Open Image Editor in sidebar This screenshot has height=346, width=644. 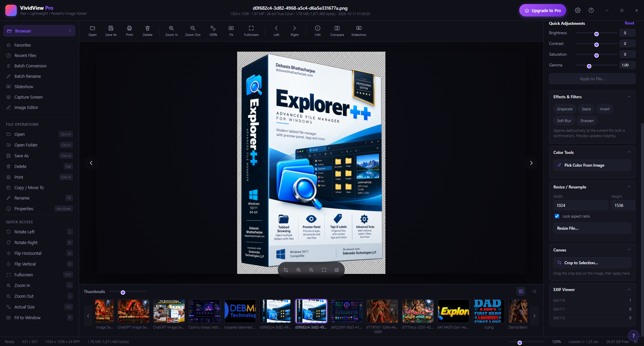click(x=39, y=107)
